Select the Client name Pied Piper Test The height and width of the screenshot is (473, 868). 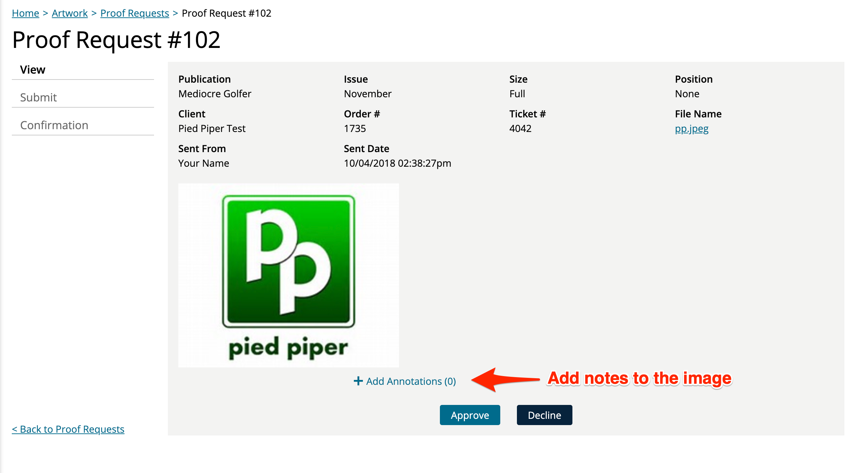(212, 128)
